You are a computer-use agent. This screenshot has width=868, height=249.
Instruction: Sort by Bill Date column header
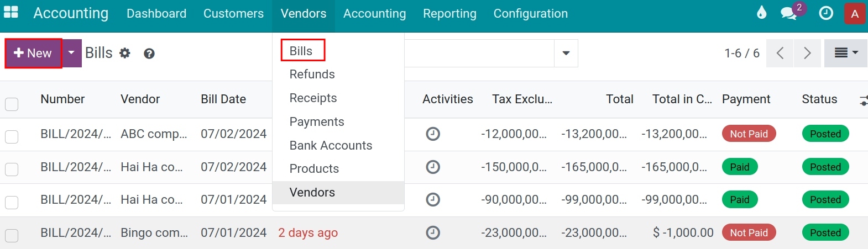point(223,99)
